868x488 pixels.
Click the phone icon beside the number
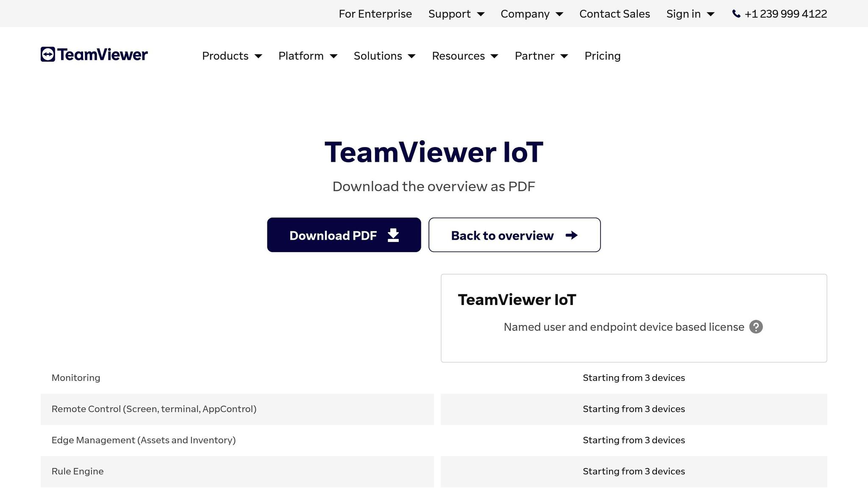coord(736,14)
